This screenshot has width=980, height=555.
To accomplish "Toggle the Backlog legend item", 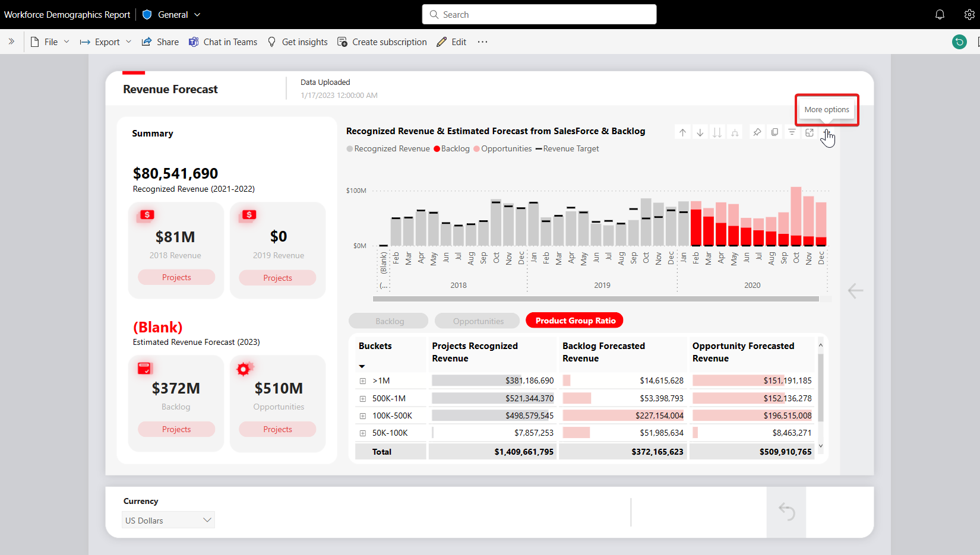I will (451, 148).
